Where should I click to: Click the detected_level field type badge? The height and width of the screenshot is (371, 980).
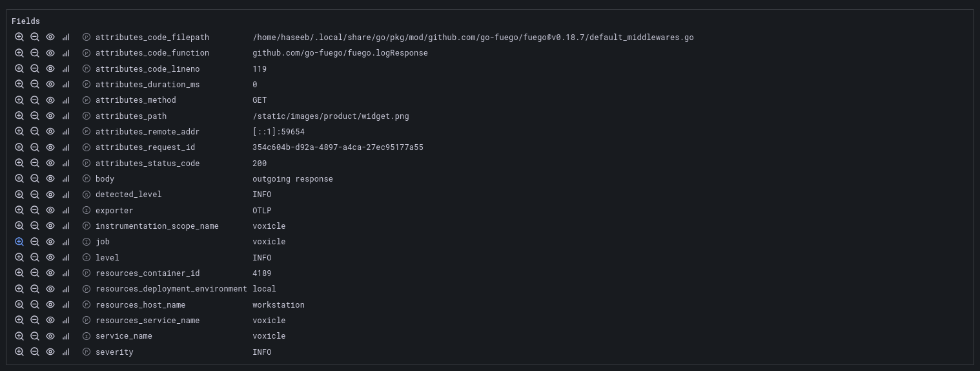87,195
